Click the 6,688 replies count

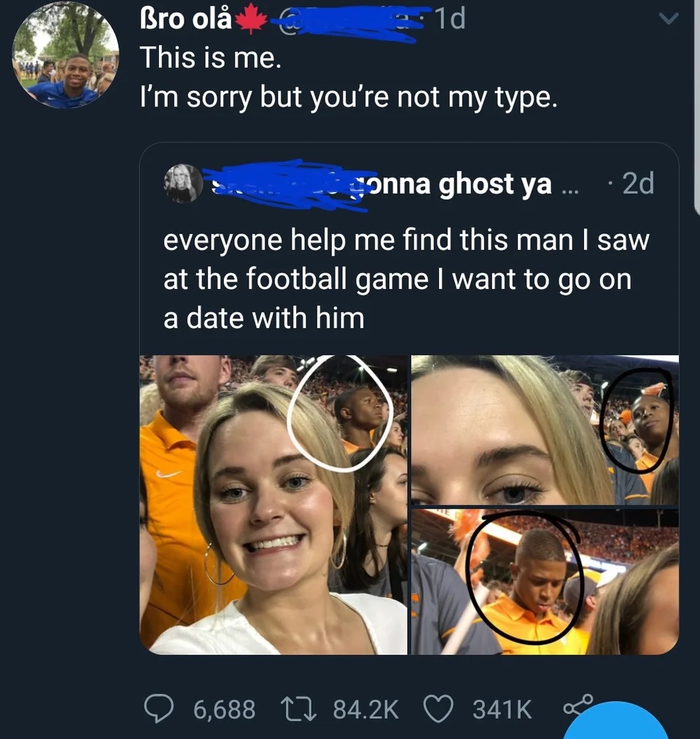point(225,708)
